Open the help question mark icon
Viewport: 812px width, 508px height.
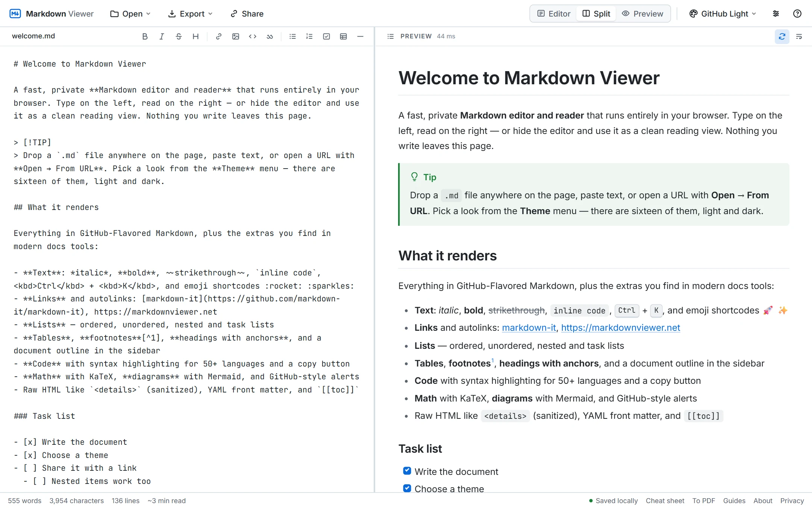click(x=797, y=14)
